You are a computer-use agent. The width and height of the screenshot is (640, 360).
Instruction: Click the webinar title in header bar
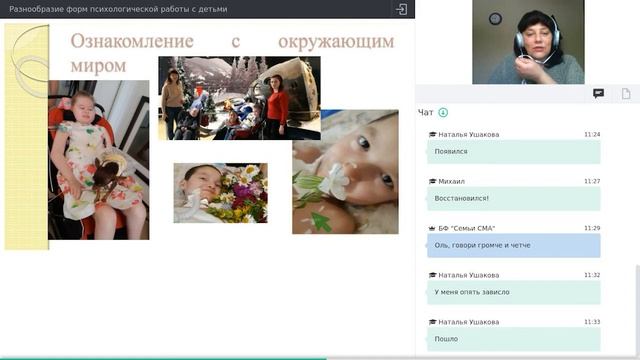118,9
